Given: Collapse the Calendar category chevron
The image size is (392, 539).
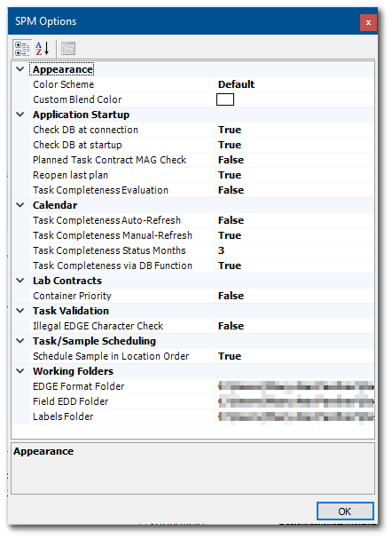Looking at the screenshot, I should tap(20, 205).
